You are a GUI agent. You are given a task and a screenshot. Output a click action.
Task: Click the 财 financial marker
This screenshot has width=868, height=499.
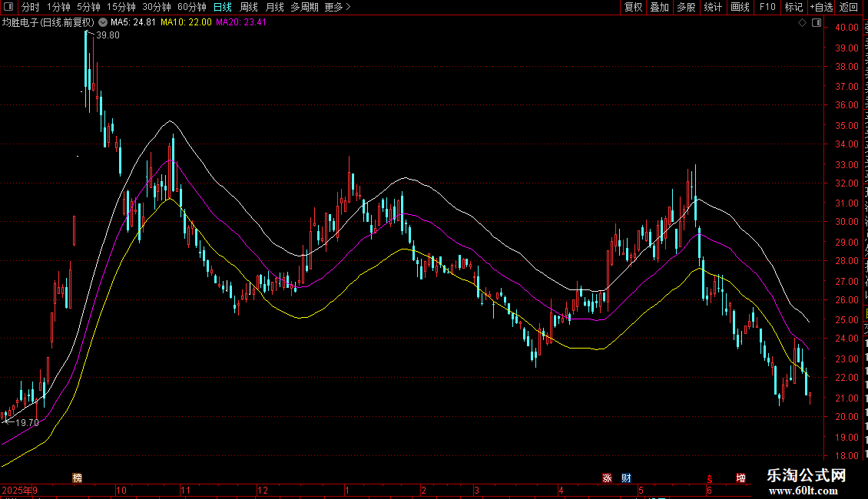click(x=626, y=478)
